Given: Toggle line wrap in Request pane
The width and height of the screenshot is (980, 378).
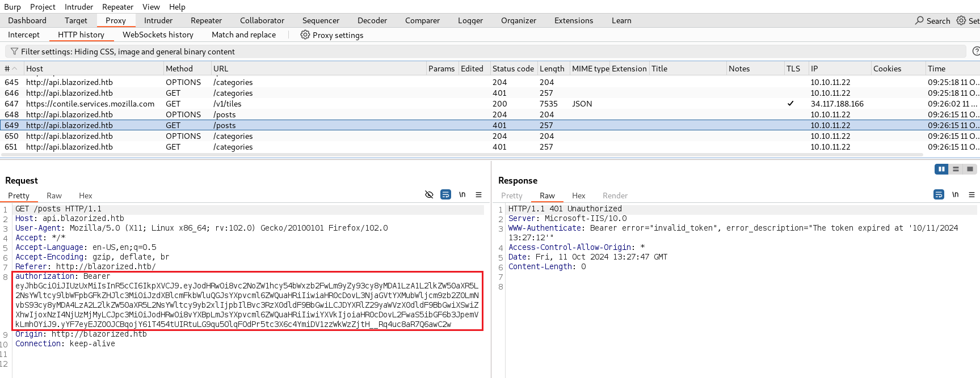Looking at the screenshot, I should point(446,195).
